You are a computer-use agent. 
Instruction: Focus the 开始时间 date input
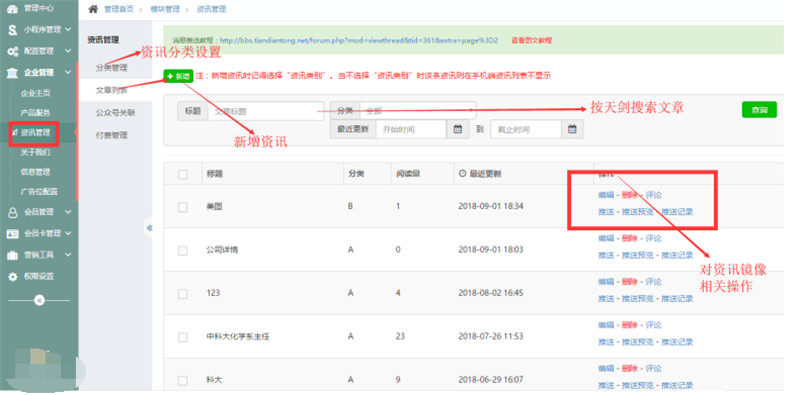[x=411, y=129]
